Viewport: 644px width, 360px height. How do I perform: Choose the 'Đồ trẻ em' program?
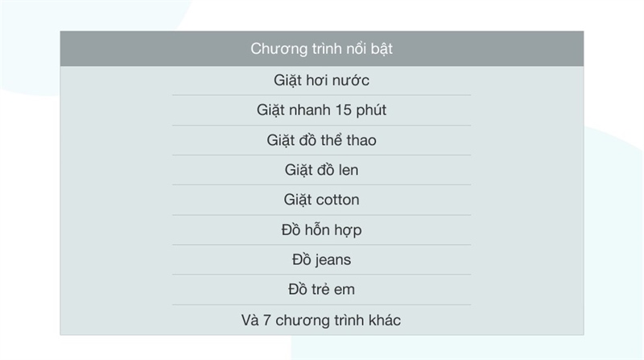coord(321,290)
